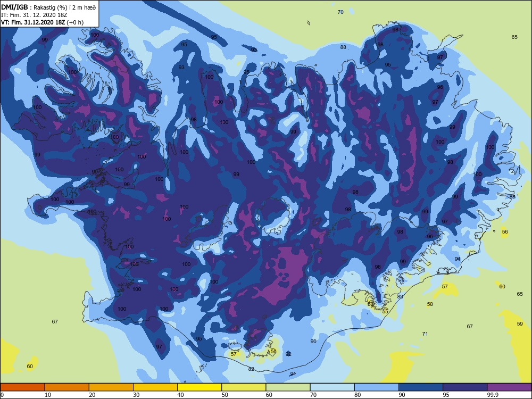The width and height of the screenshot is (532, 399).
Task: Click the DMI/IGB title text
Action: [x=14, y=7]
